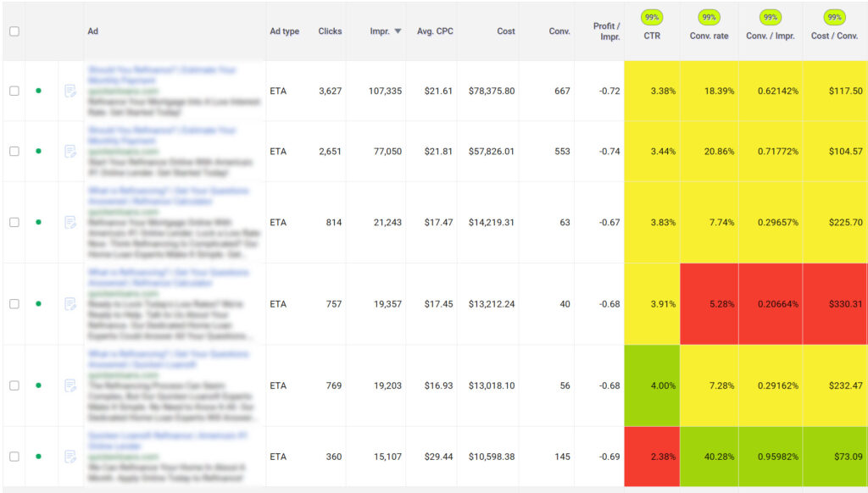
Task: Sort the table by the Clicks column header
Action: click(330, 31)
